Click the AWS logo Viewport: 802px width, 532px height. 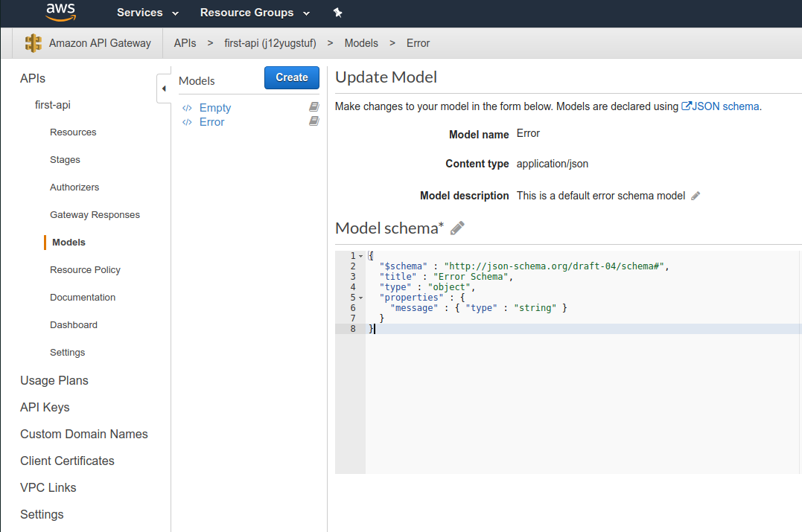tap(61, 12)
